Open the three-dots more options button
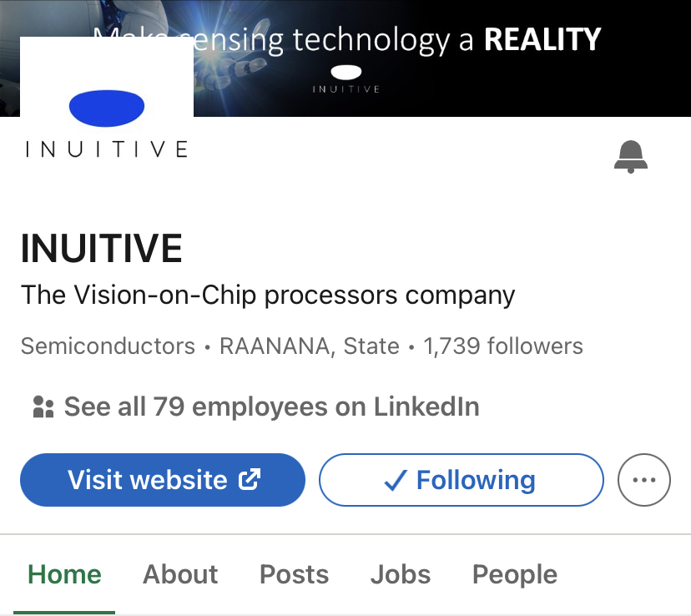691x616 pixels. (643, 480)
